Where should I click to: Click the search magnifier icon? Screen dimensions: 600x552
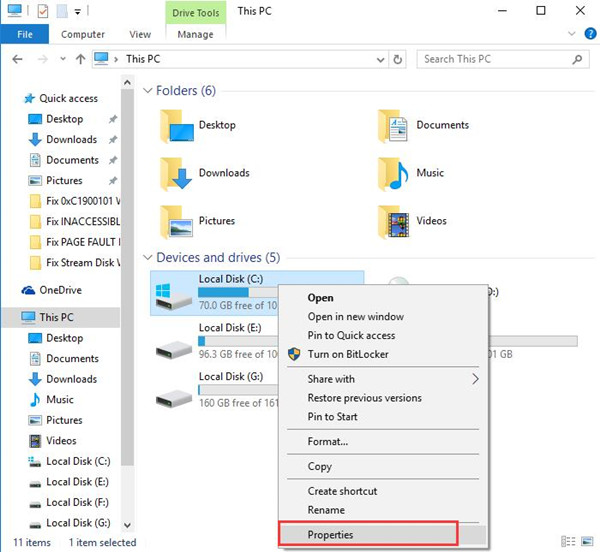[577, 59]
